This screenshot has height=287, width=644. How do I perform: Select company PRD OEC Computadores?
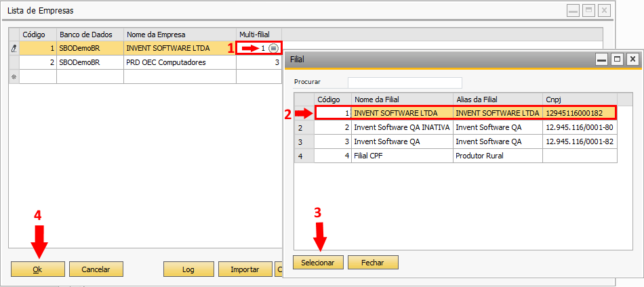pos(180,63)
